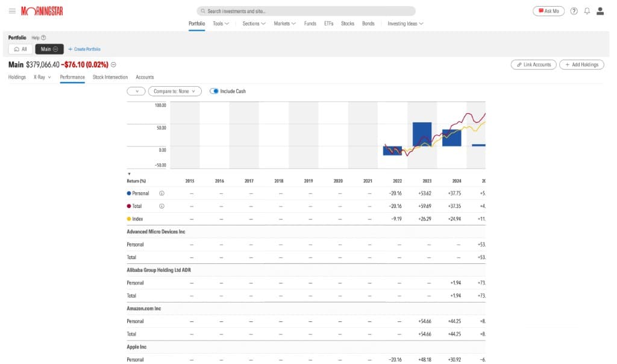
Task: Click the -9.19 Index 2022 value
Action: click(x=396, y=219)
